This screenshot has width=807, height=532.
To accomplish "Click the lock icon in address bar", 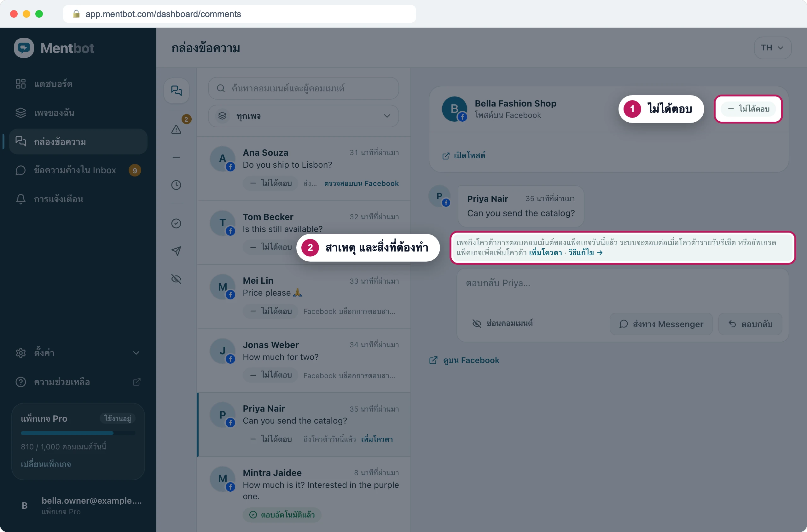I will click(76, 14).
